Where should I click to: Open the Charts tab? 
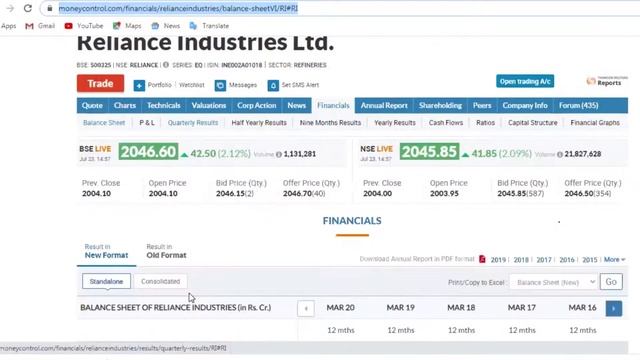tap(124, 105)
